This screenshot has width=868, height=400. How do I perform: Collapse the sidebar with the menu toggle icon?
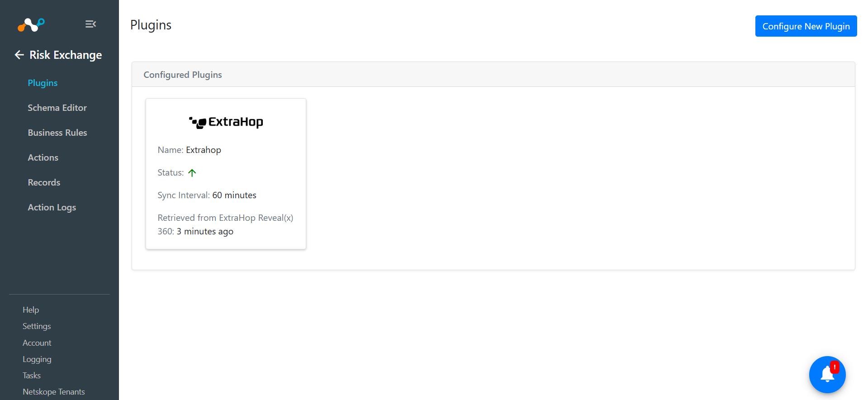[90, 24]
